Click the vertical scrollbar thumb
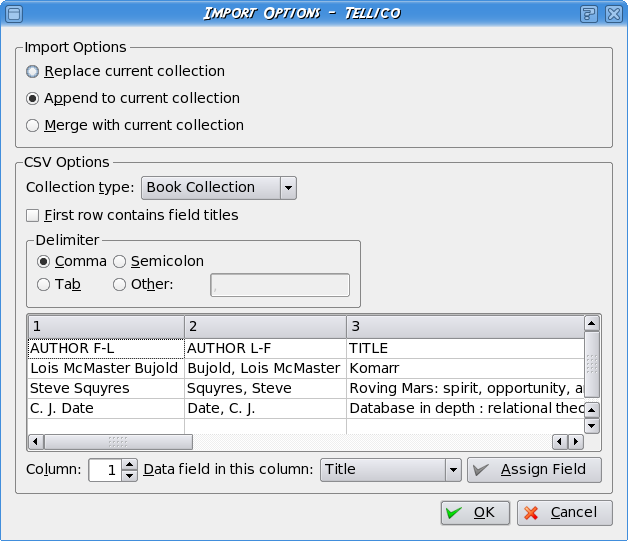Viewport: 628px width, 541px height. point(592,364)
